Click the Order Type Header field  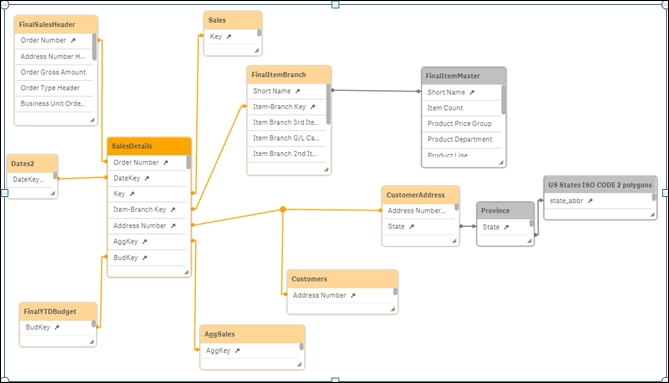54,88
